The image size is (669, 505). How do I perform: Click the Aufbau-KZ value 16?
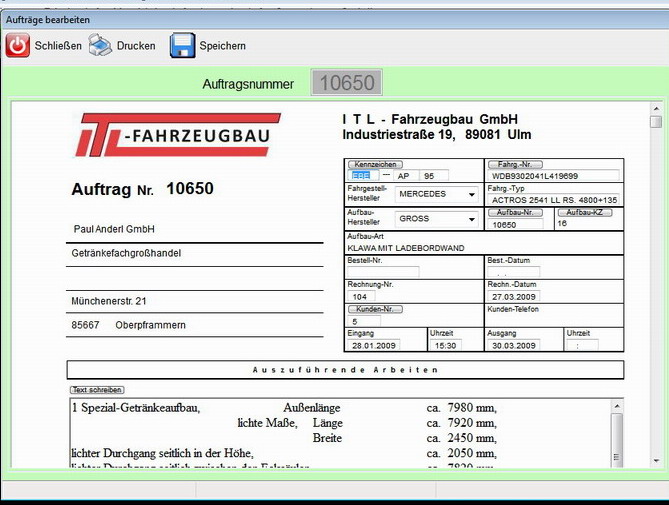(x=562, y=223)
